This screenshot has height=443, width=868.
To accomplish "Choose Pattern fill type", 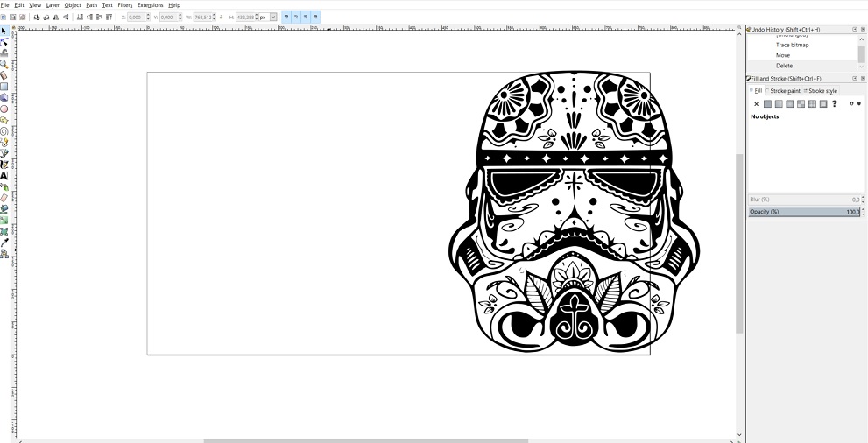I will [812, 103].
